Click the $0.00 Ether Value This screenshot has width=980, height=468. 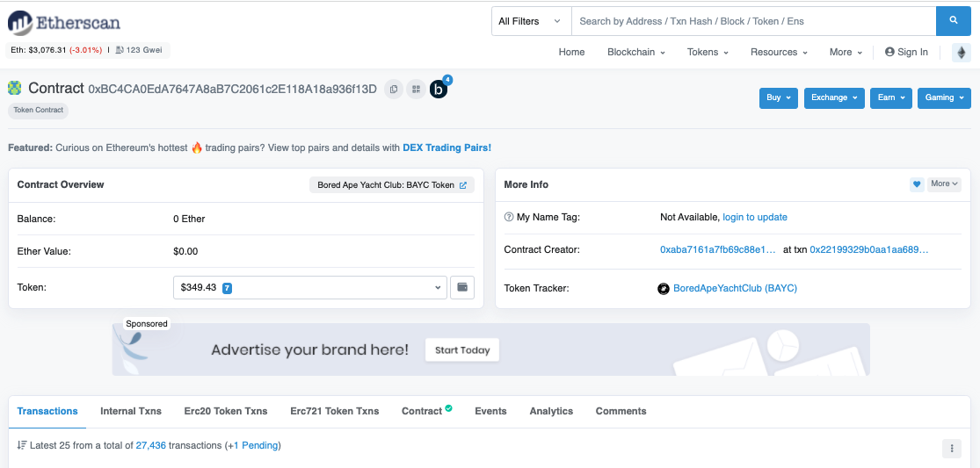click(x=185, y=251)
